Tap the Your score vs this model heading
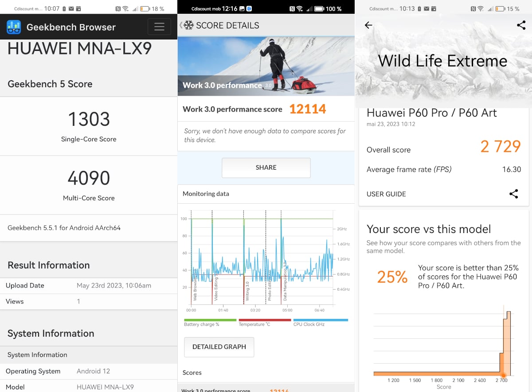532x392 pixels. [x=429, y=229]
